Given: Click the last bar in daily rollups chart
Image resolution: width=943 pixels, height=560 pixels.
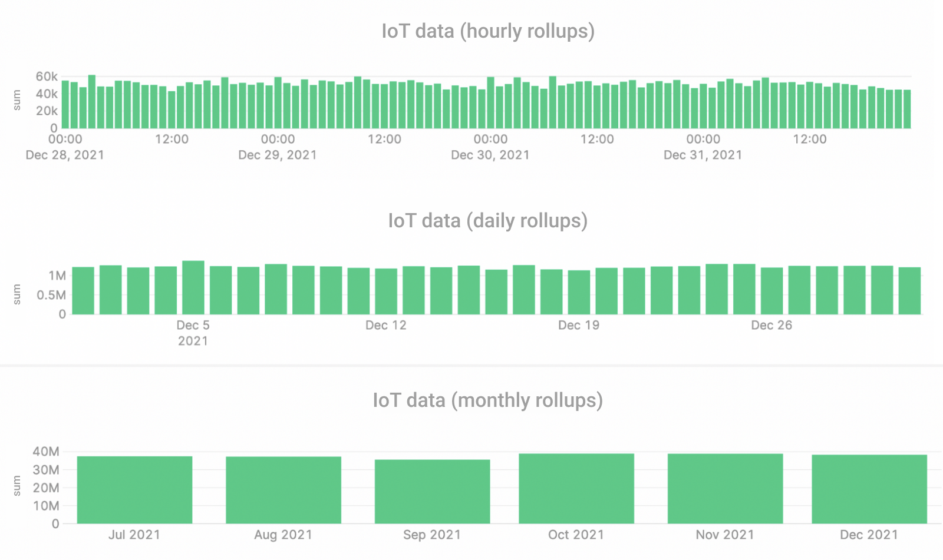Looking at the screenshot, I should coord(909,291).
